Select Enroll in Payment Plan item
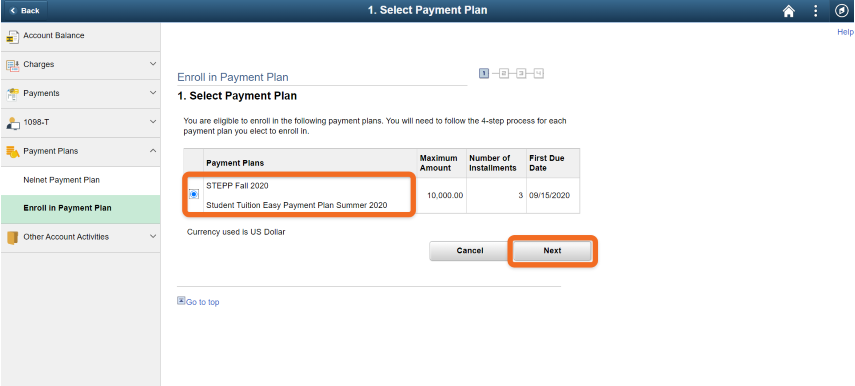The height and width of the screenshot is (386, 855). pos(81,209)
